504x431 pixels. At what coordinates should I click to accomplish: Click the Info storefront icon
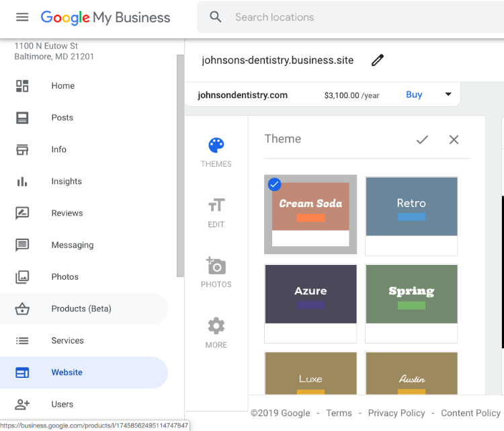22,149
